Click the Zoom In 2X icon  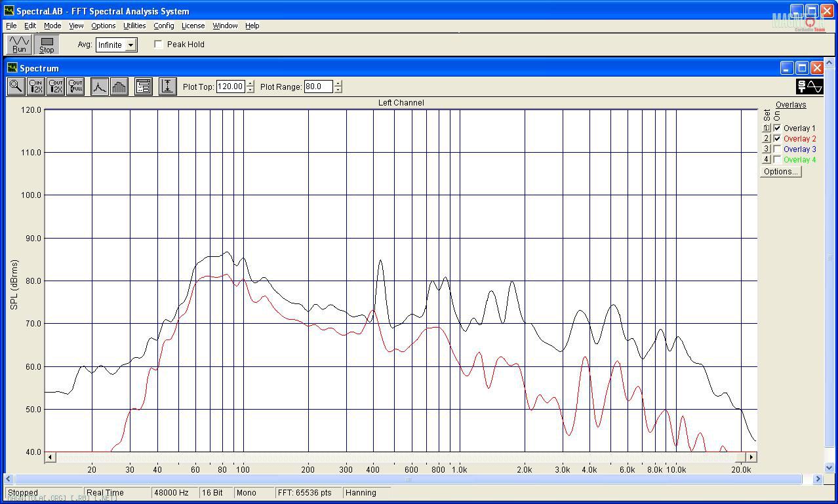(x=36, y=87)
